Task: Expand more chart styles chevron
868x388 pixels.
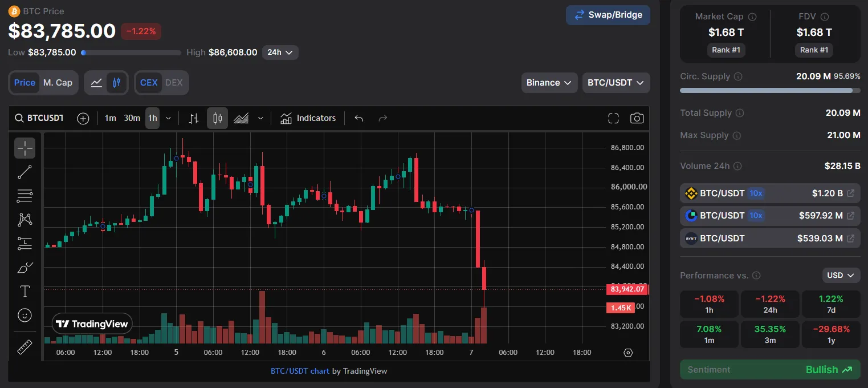Action: pyautogui.click(x=260, y=118)
